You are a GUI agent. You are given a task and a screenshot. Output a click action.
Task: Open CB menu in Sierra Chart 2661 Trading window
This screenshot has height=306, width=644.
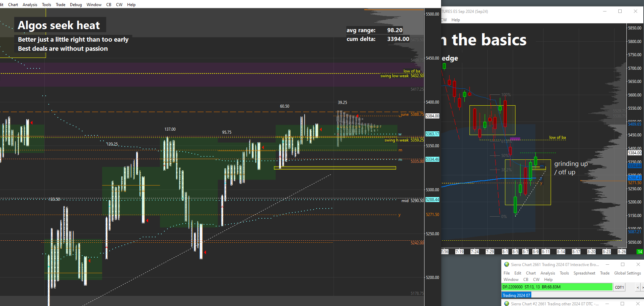click(x=526, y=280)
